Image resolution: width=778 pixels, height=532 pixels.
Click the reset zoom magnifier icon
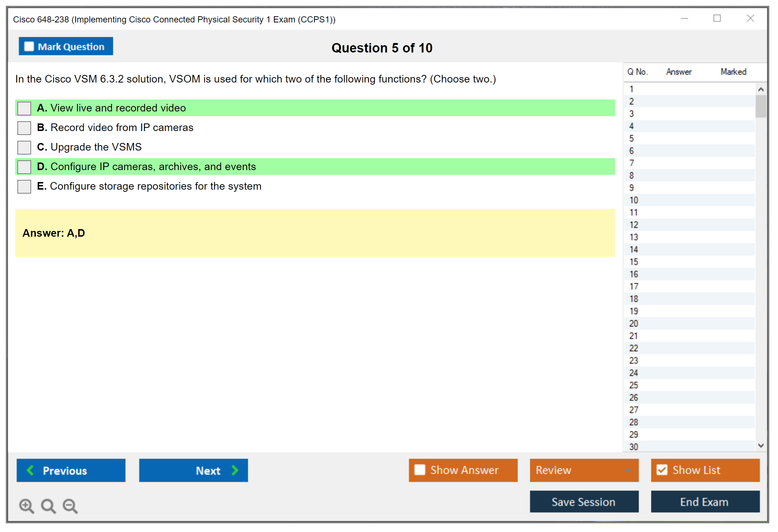(x=48, y=506)
